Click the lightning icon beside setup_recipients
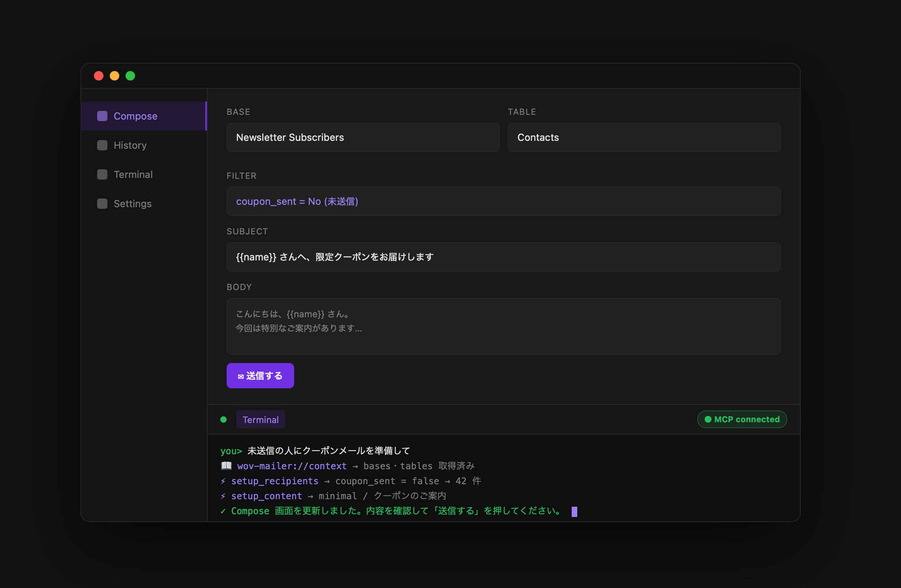The width and height of the screenshot is (901, 588). [223, 481]
